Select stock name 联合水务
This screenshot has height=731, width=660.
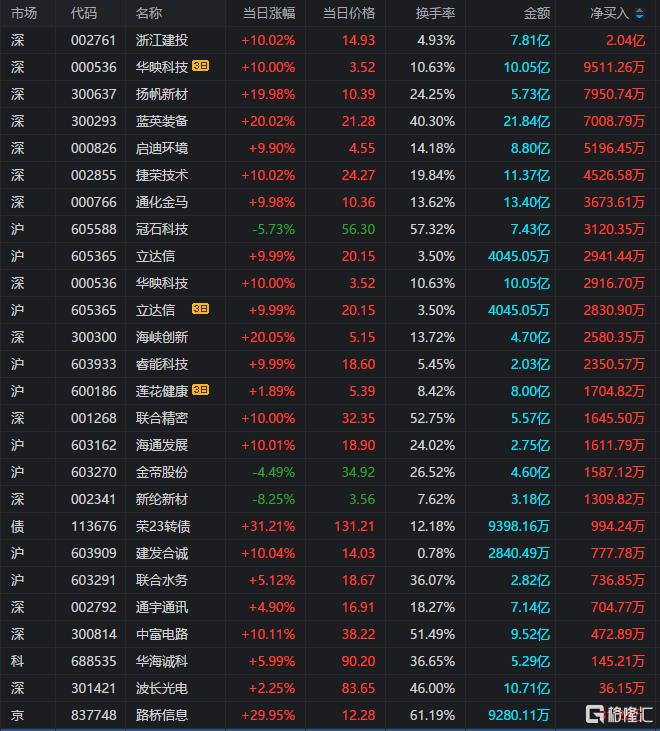162,580
